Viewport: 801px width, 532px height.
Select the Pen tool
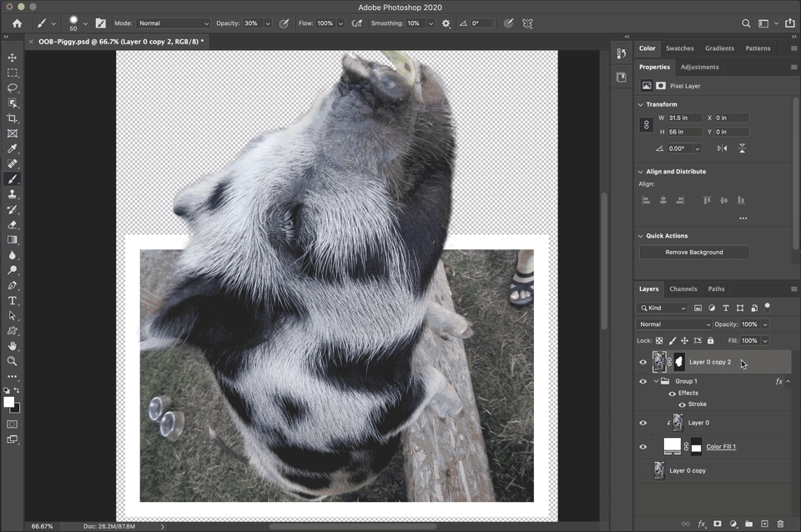tap(13, 285)
